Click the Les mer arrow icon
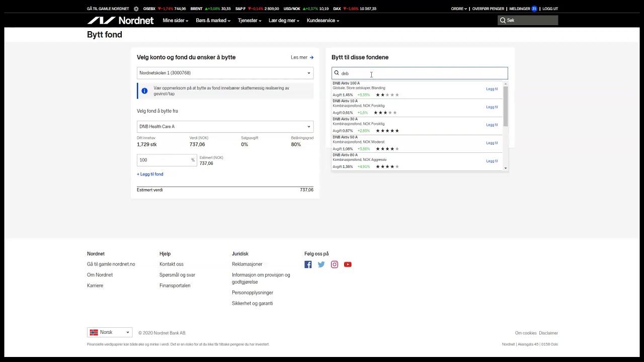This screenshot has width=644, height=362. pyautogui.click(x=311, y=57)
